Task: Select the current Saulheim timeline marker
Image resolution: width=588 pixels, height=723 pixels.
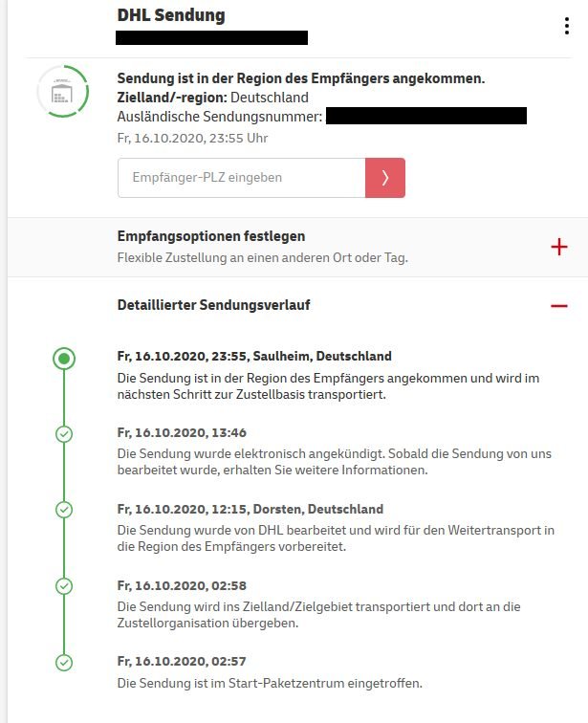Action: [64, 359]
